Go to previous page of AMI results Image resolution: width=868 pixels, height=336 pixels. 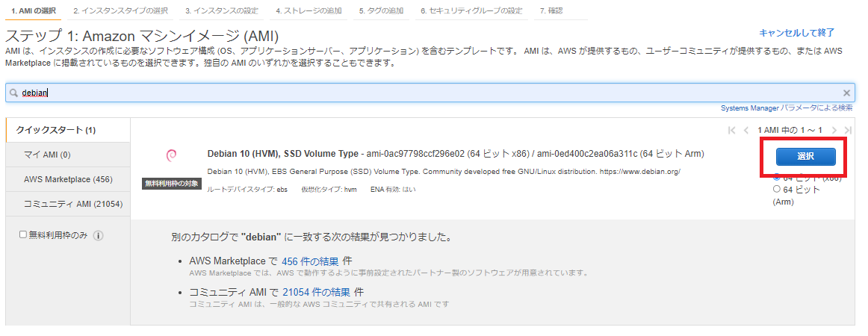[x=745, y=130]
